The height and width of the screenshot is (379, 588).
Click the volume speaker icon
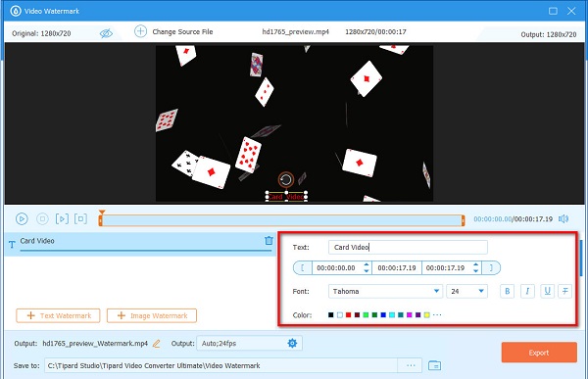[563, 218]
